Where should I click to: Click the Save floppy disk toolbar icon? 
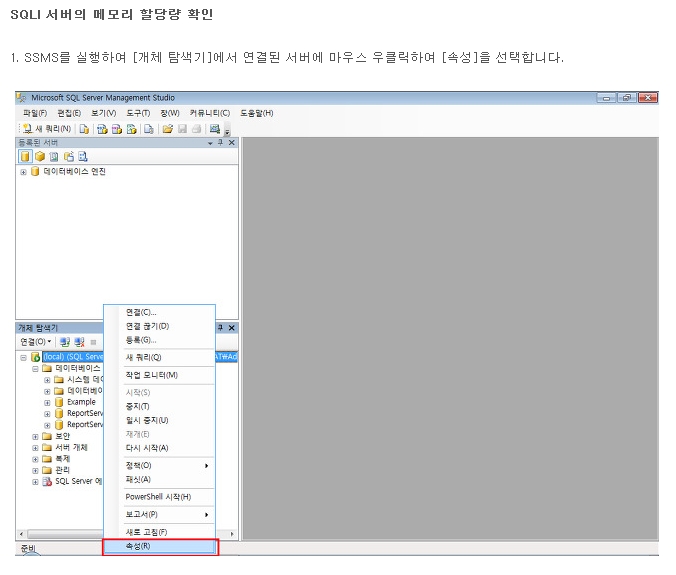182,129
